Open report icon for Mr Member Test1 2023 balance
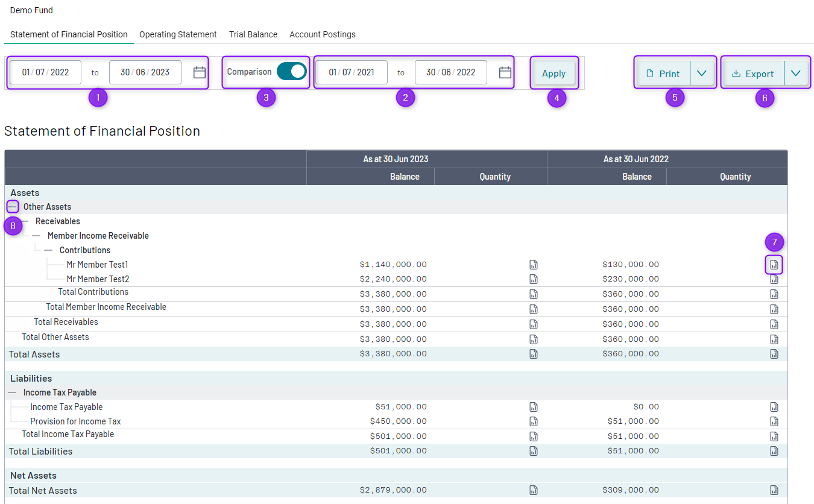Screen dimensions: 814x504 (x=533, y=265)
